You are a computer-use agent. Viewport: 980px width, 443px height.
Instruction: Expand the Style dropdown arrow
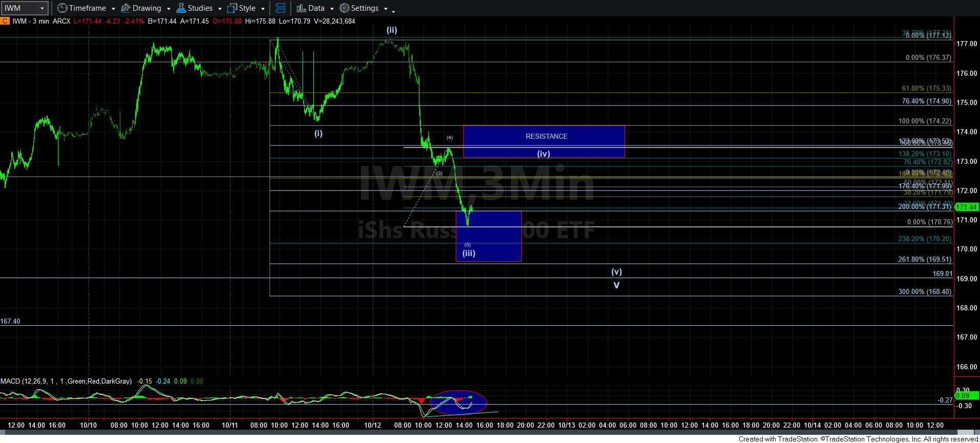click(263, 9)
